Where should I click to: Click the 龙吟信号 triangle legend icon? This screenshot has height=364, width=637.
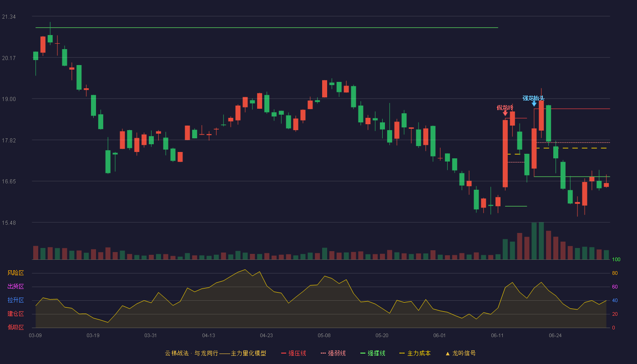point(447,354)
